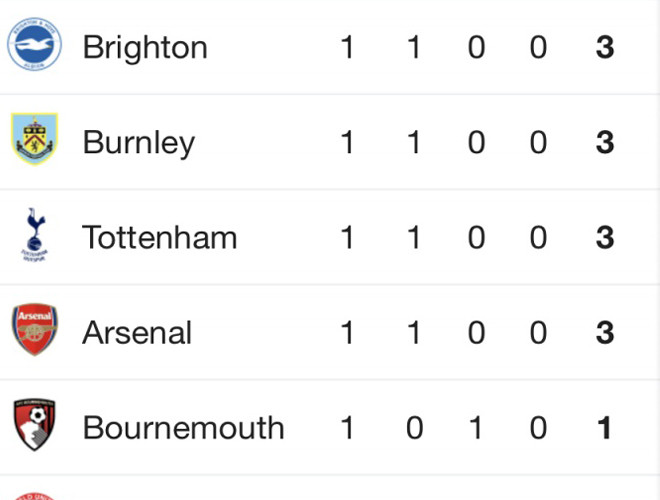
Task: Click Arsenal's bold points total
Action: [x=604, y=332]
